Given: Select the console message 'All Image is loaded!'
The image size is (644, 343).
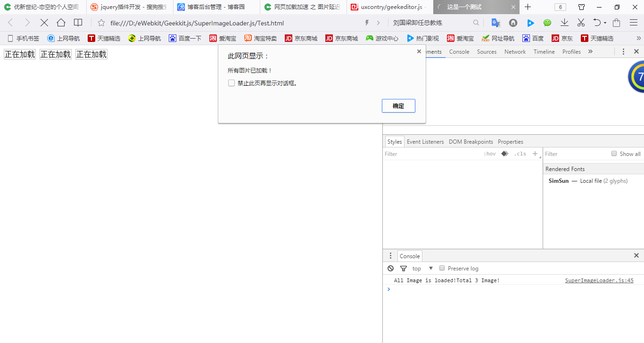Looking at the screenshot, I should (447, 280).
